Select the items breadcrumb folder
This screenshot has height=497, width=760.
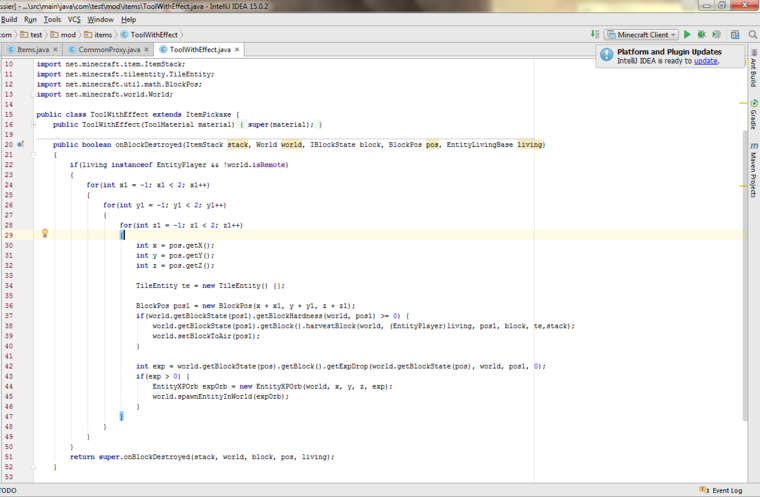click(103, 34)
